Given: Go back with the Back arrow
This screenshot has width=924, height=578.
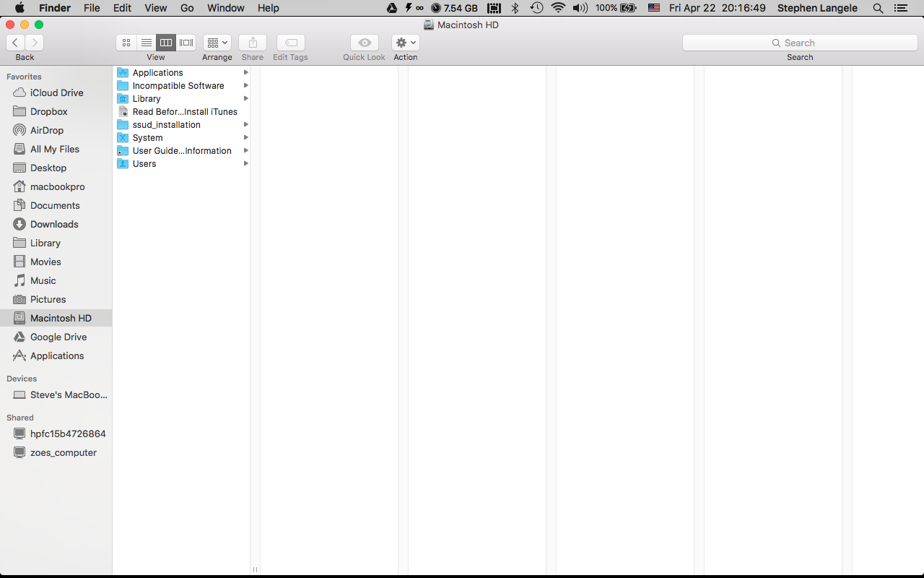Looking at the screenshot, I should click(15, 43).
